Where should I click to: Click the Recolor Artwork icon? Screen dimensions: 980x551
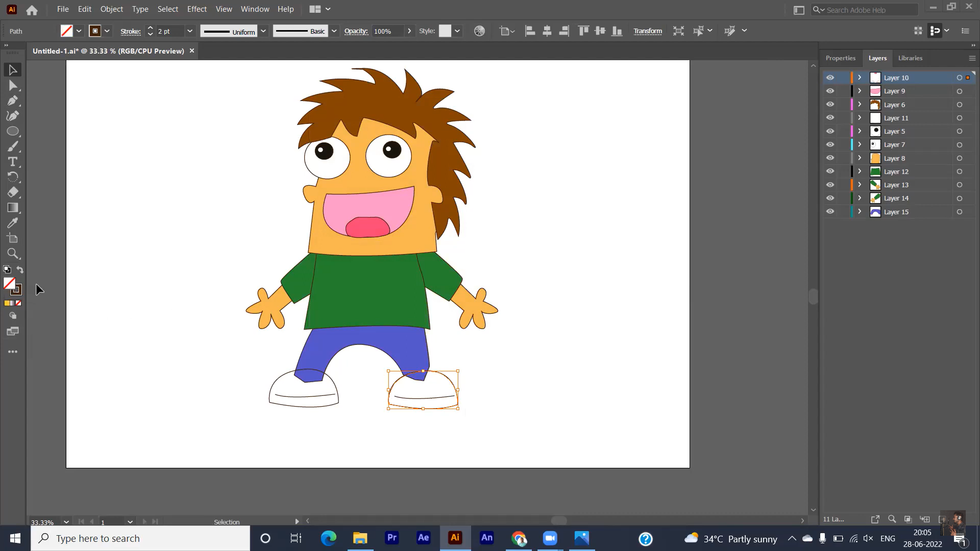coord(479,31)
